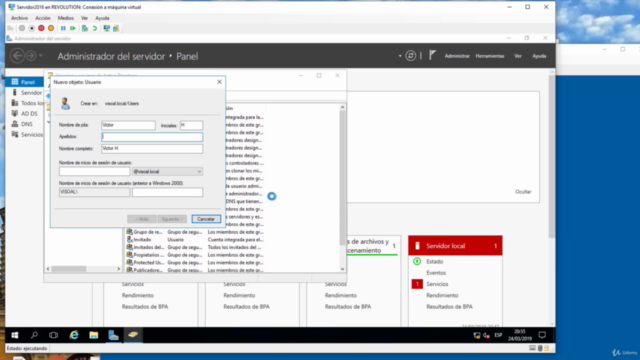Click Cancelar in the new user dialog
This screenshot has width=640, height=360.
tap(206, 219)
